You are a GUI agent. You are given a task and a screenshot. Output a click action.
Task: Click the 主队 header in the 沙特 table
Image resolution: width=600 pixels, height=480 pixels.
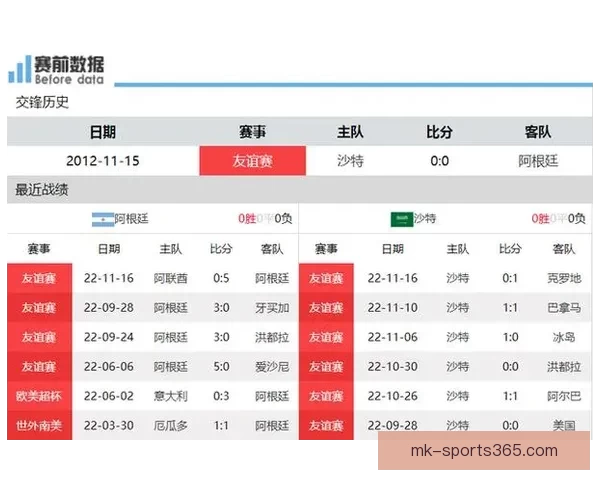click(458, 249)
